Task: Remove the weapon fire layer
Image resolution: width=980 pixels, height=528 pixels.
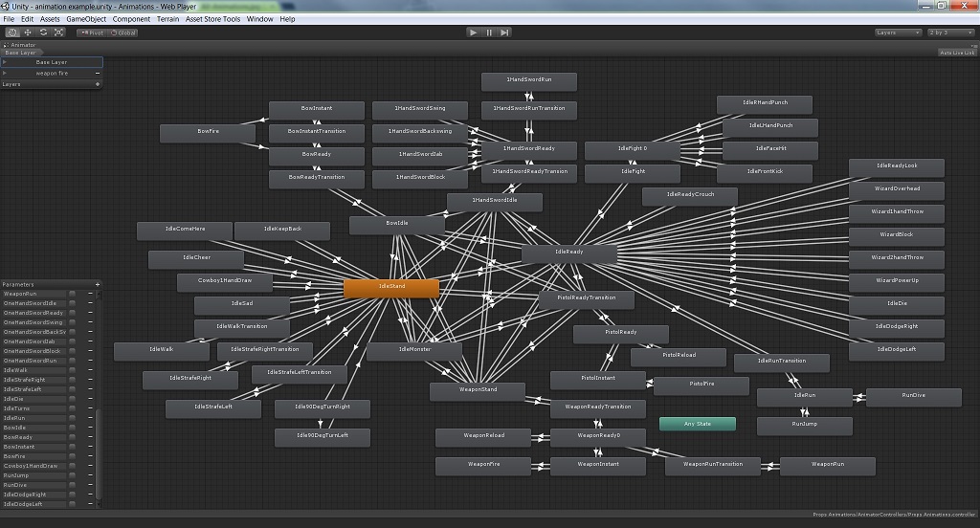Action: [98, 73]
